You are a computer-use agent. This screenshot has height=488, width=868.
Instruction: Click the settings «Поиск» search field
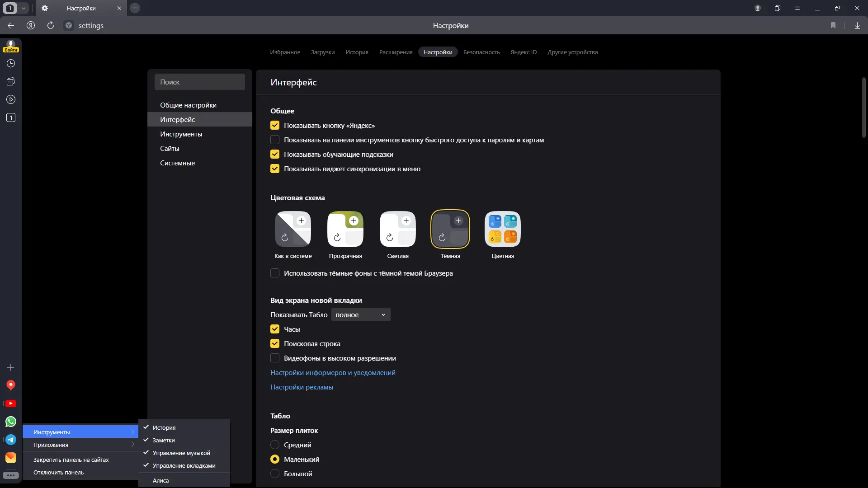click(200, 82)
